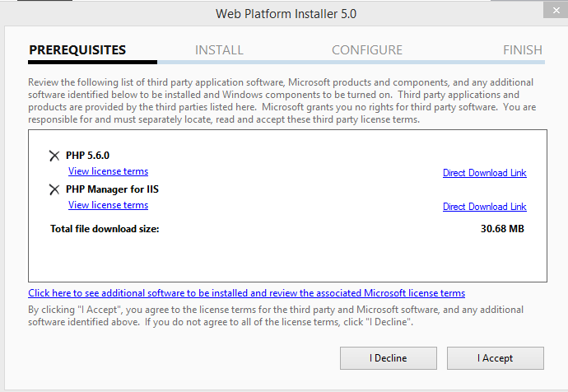The width and height of the screenshot is (568, 392).
Task: Remove PHP Manager for IIS via X icon
Action: (x=54, y=189)
